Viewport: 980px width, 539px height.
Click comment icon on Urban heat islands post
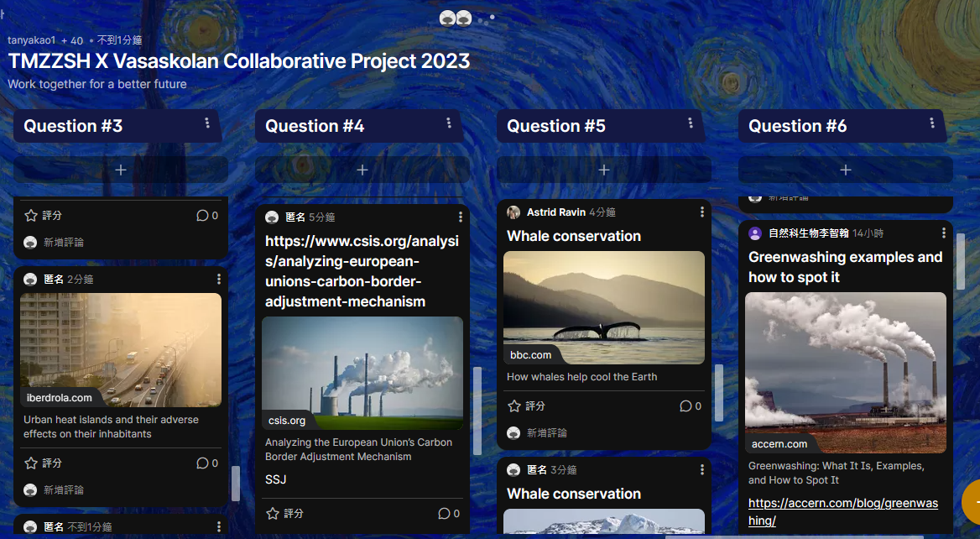pyautogui.click(x=202, y=463)
